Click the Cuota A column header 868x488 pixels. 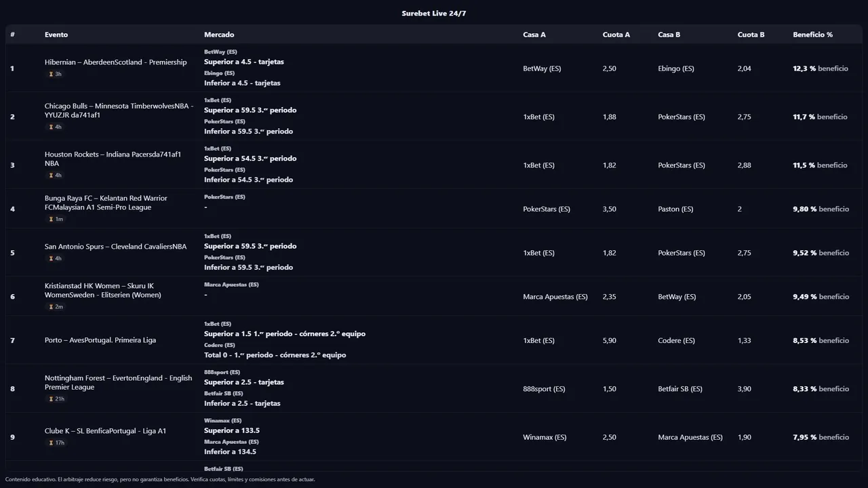(x=616, y=35)
